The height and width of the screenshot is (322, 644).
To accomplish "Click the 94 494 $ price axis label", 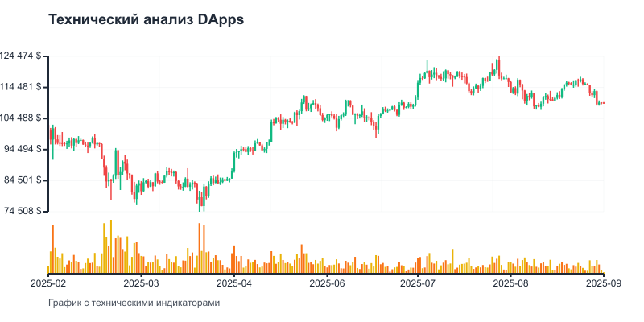I will [x=24, y=149].
